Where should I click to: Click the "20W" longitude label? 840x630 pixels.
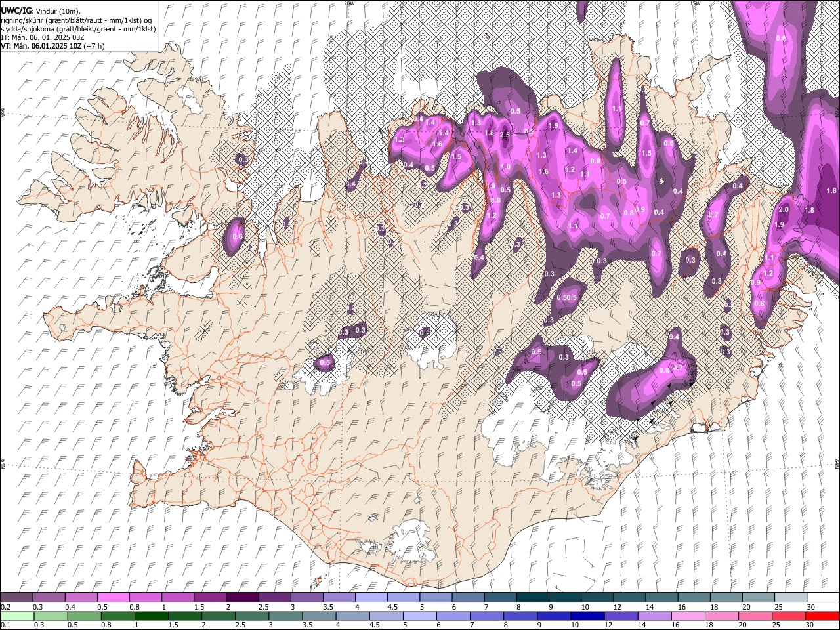coord(349,3)
